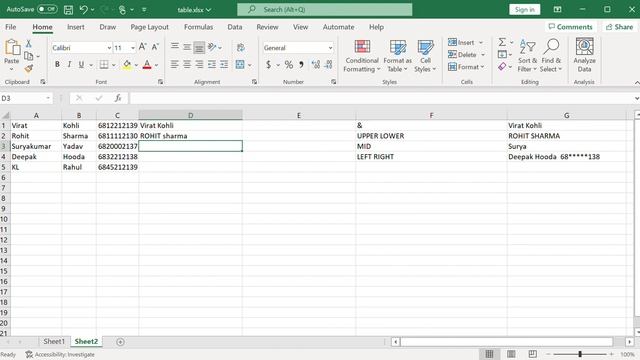Click the Wrap Text icon
The image size is (640, 360).
click(241, 47)
